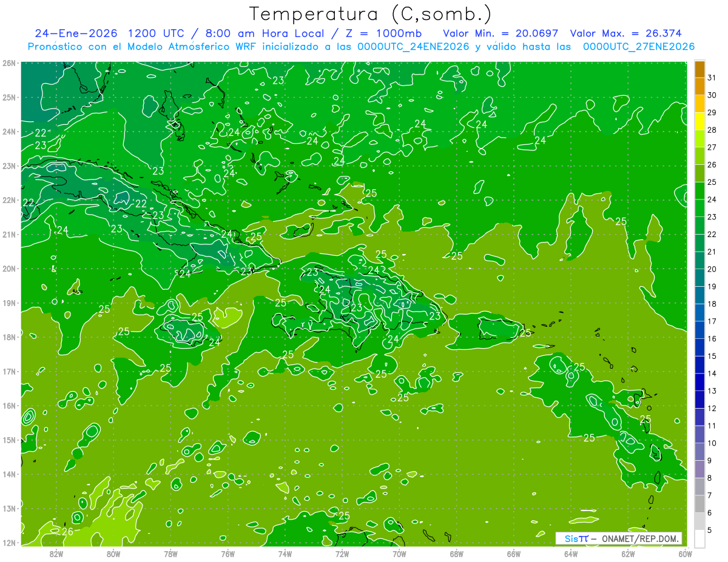Click the colorbar label 31
The height and width of the screenshot is (562, 728).
click(712, 78)
